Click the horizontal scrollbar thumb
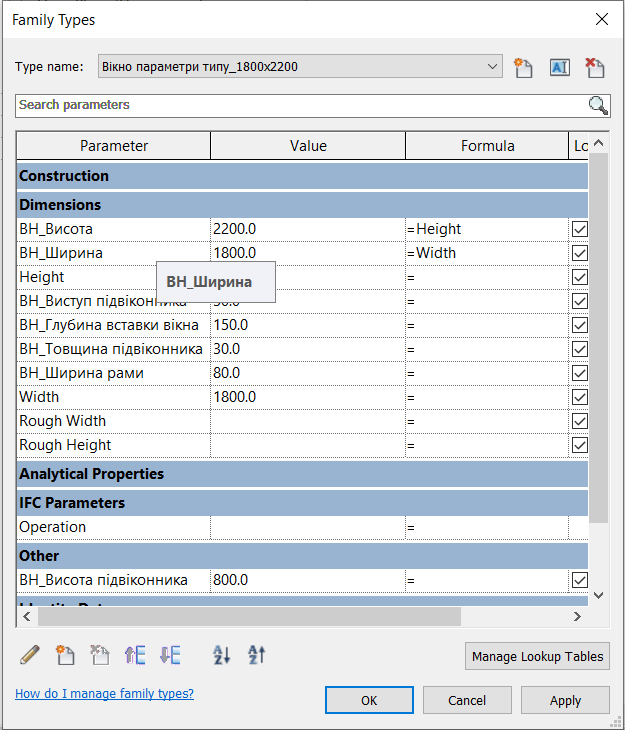The image size is (625, 730). (240, 616)
